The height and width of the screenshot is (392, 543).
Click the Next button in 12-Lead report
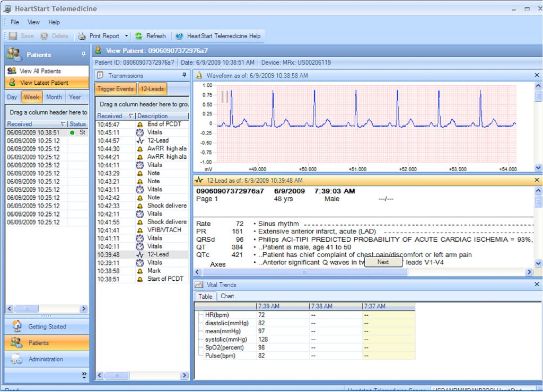click(x=383, y=262)
